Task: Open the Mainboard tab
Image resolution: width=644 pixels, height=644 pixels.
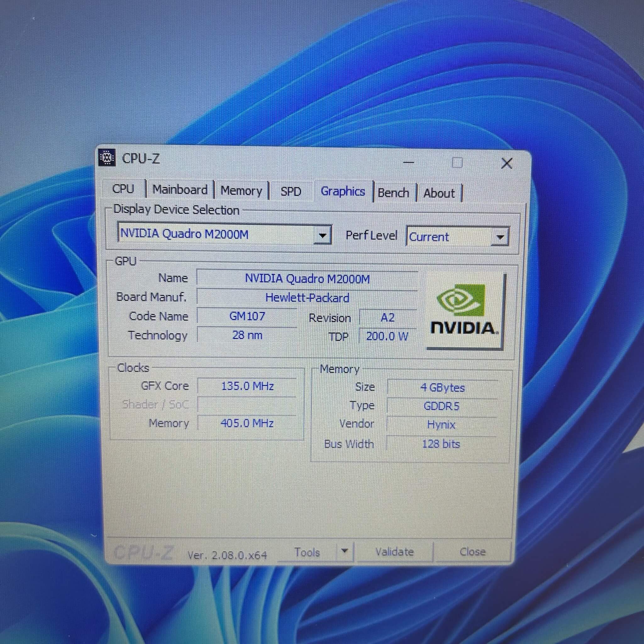Action: pyautogui.click(x=180, y=190)
